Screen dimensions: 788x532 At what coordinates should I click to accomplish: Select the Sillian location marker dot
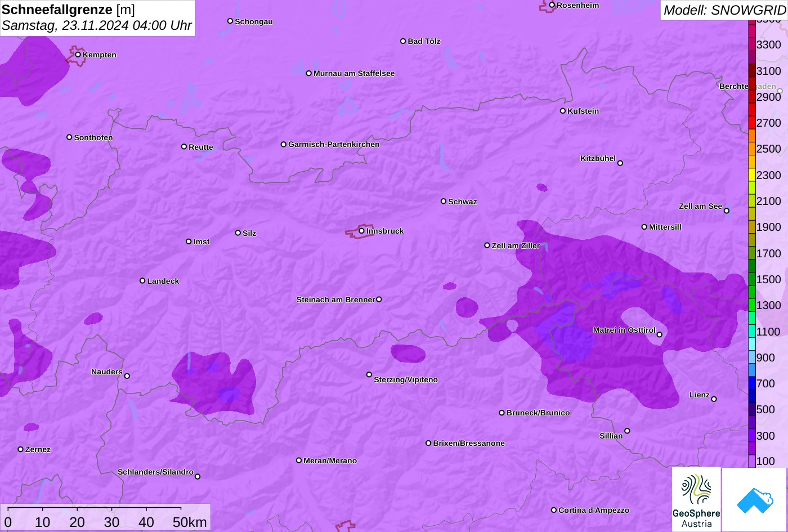(627, 431)
